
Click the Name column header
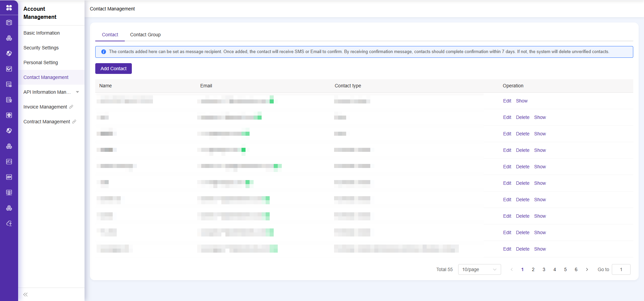[x=105, y=86]
